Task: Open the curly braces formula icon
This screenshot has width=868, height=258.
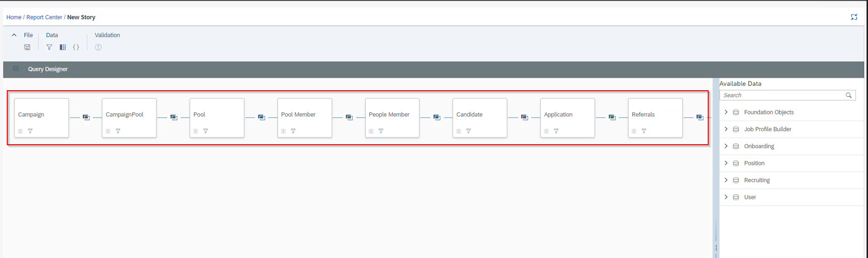Action: click(76, 47)
